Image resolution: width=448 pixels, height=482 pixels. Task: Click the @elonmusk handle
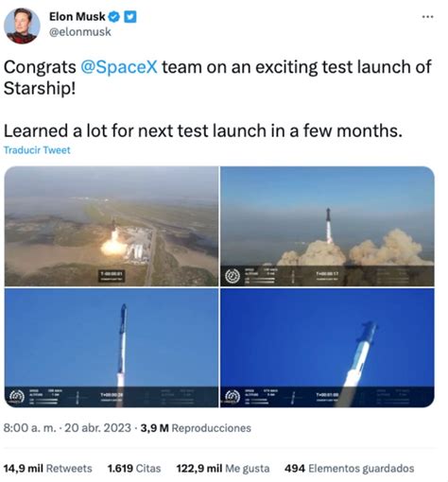[80, 32]
